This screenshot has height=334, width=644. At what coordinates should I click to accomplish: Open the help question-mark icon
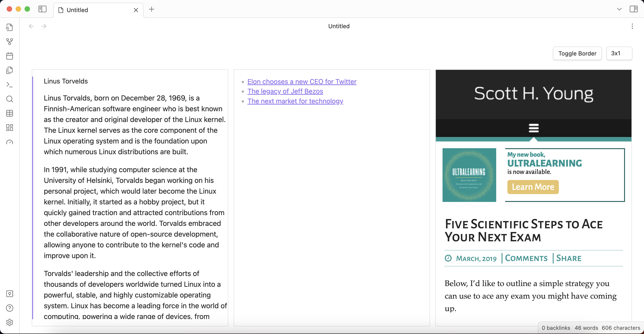[9, 308]
